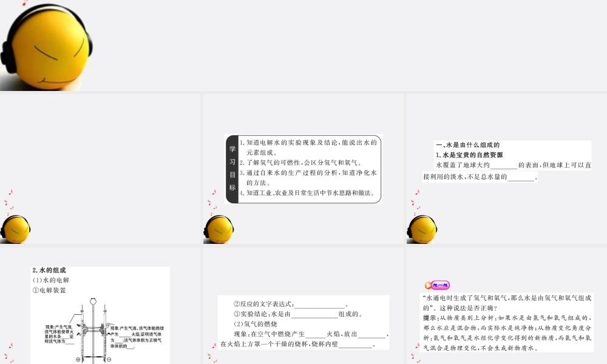Click the blank after 水覆盖了地球大约

click(503, 166)
